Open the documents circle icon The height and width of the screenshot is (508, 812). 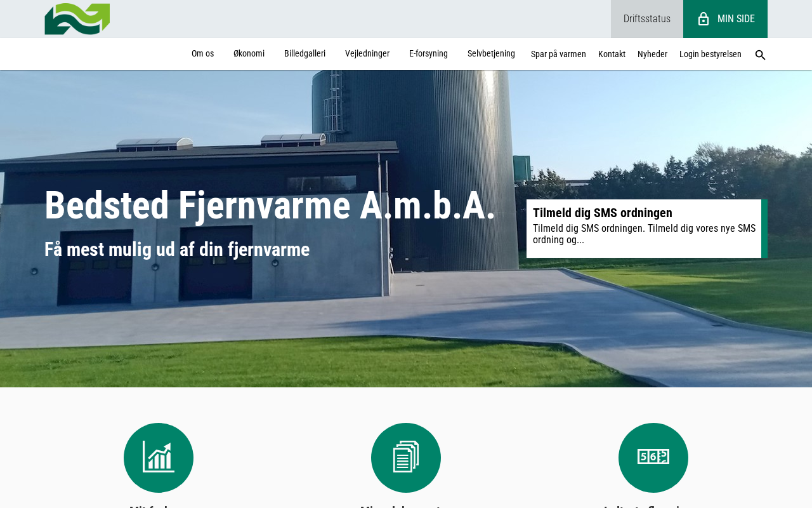point(406,458)
